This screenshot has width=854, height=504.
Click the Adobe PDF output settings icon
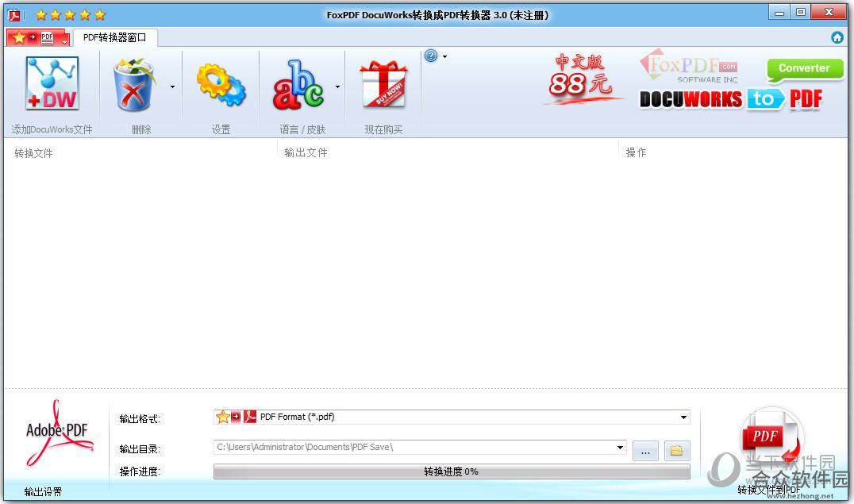58,434
